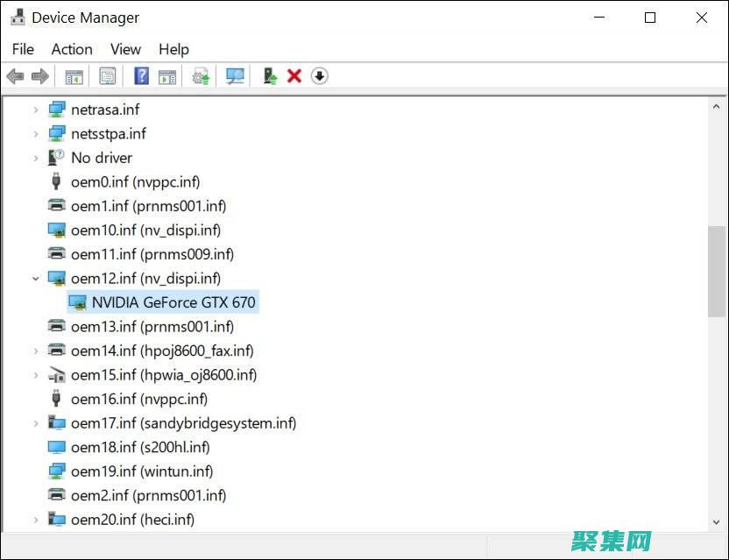Click the vertical scrollbar thumb

(x=716, y=270)
